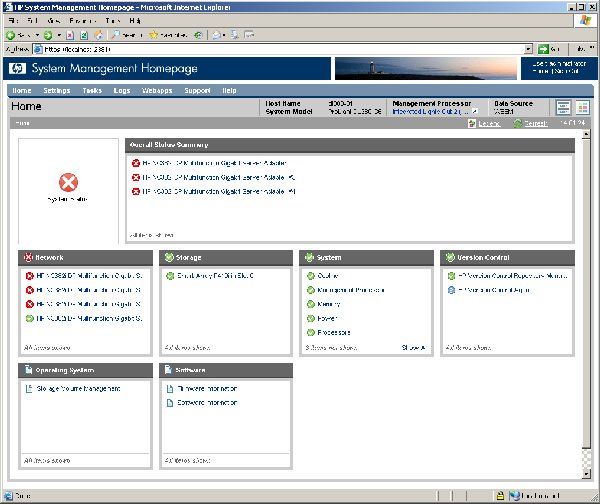Open the Logs tab in navigation bar

pos(122,91)
